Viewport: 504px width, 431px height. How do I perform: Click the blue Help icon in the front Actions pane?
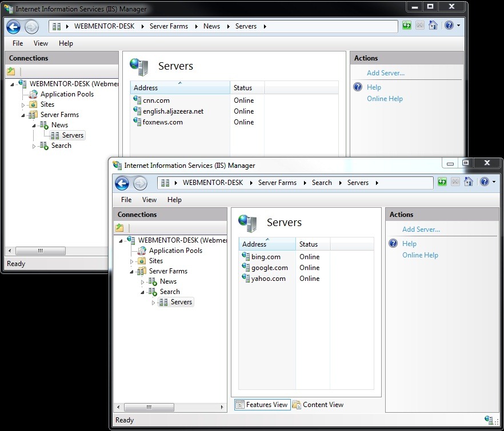393,244
